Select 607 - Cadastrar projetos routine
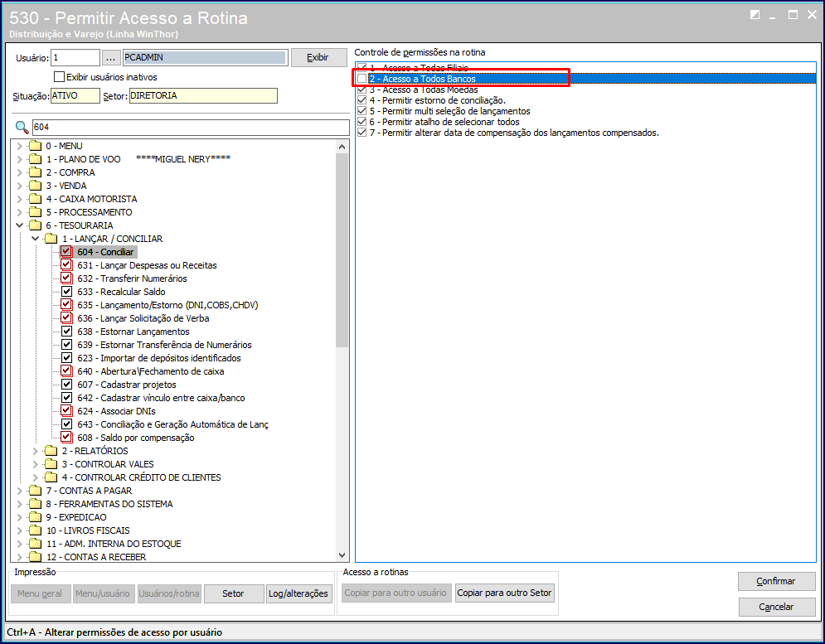 [x=127, y=384]
